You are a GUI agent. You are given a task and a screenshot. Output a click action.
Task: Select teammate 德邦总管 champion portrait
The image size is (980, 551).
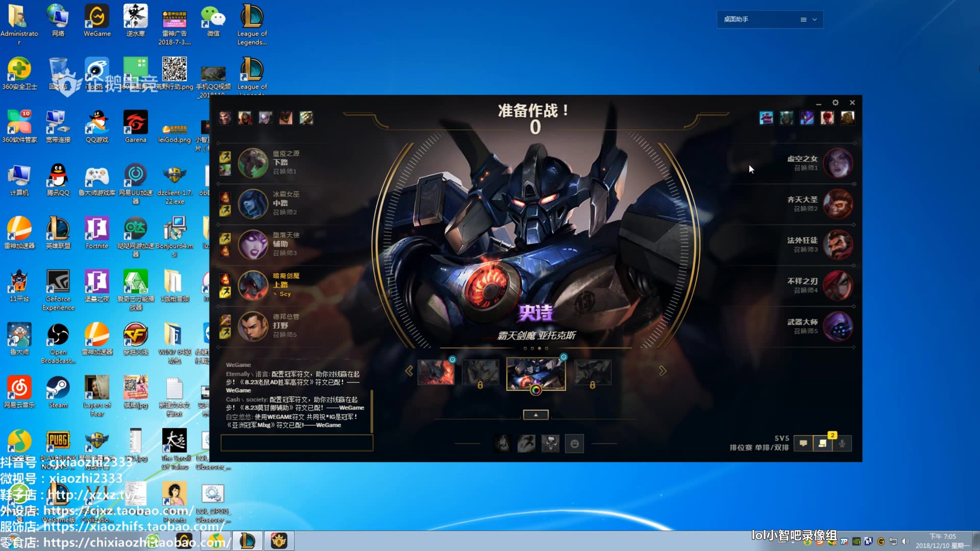(253, 326)
